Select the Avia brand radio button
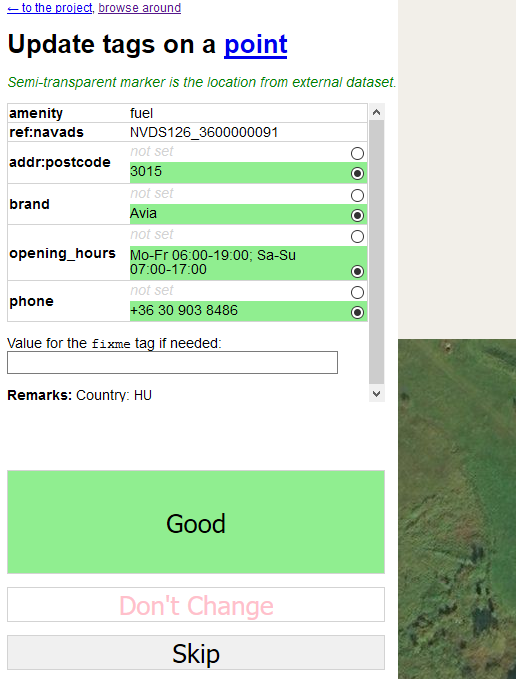 pos(357,215)
